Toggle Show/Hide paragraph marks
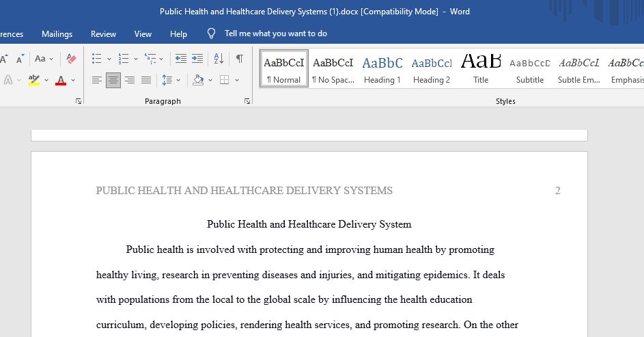This screenshot has width=644, height=337. click(x=240, y=59)
